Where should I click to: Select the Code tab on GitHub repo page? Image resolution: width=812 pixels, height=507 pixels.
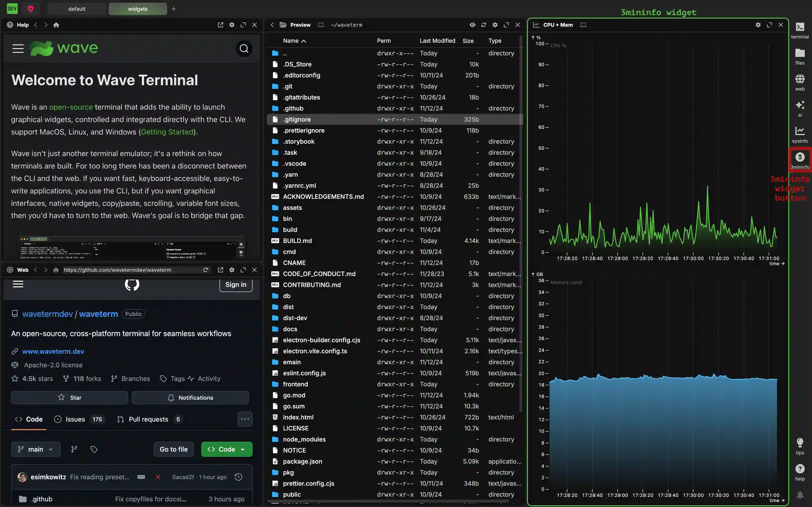[x=34, y=419]
